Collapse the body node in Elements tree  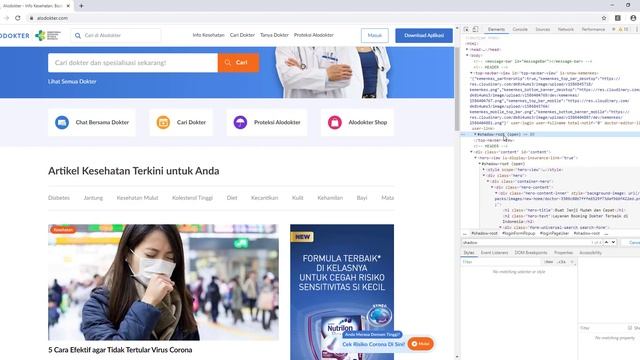click(467, 55)
